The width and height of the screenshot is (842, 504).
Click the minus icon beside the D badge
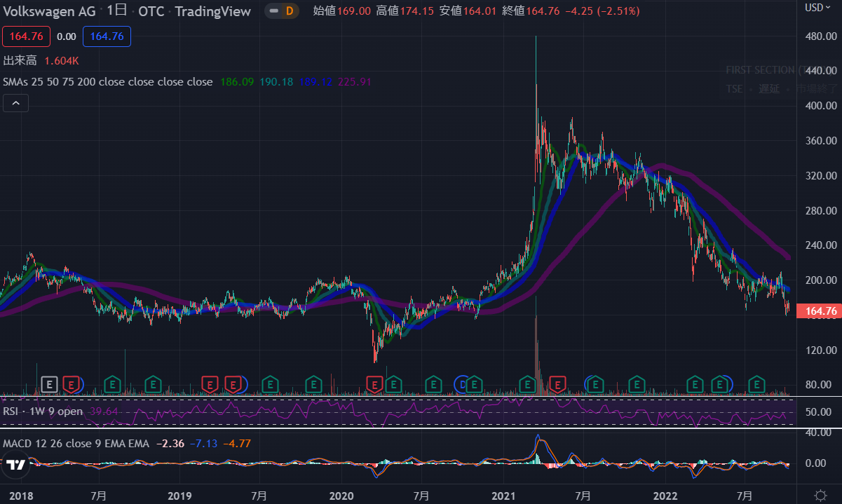pos(273,11)
